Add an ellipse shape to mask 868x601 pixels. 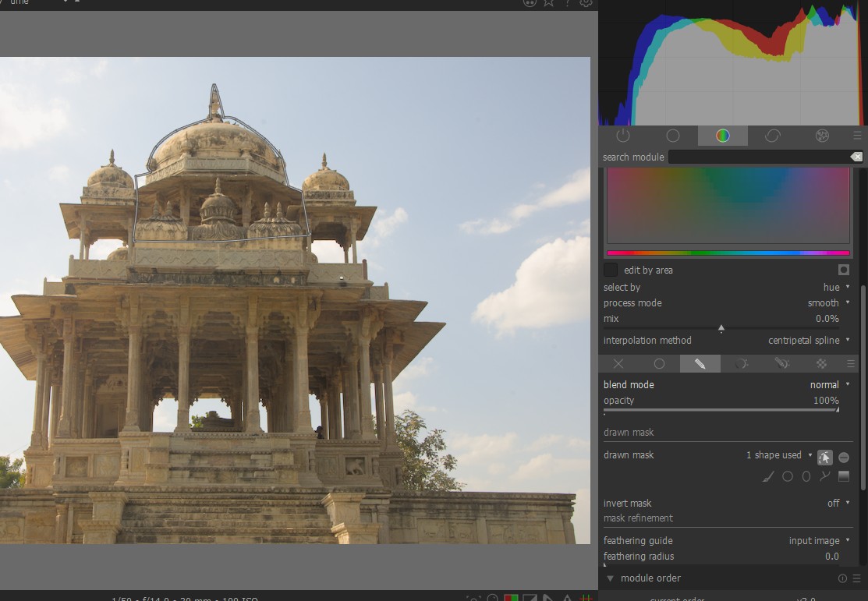tap(806, 476)
